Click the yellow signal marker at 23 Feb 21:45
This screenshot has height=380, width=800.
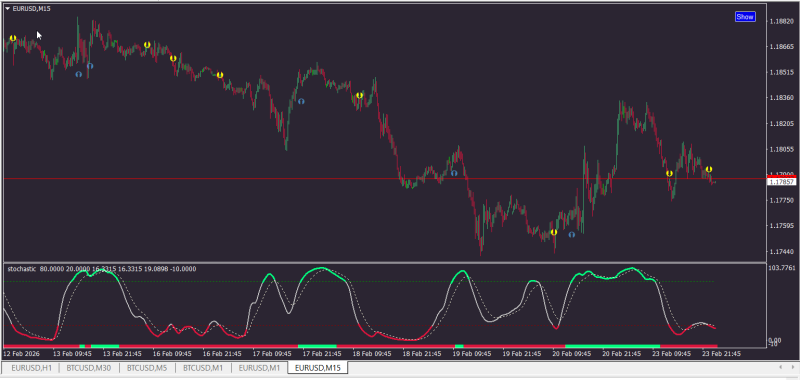pos(709,169)
